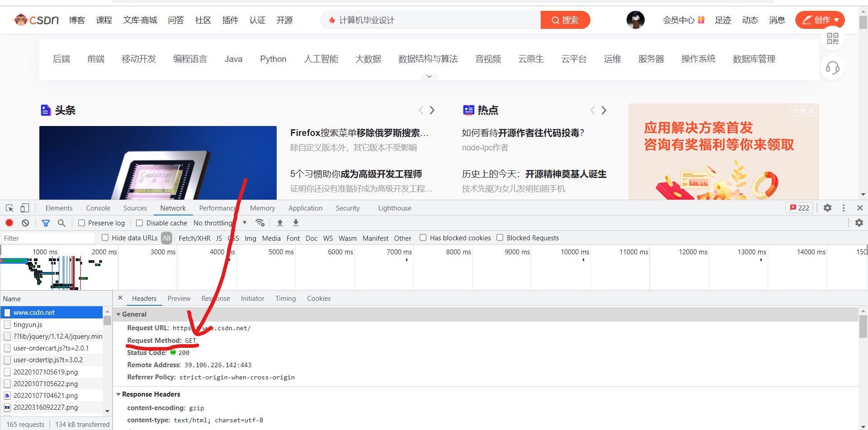Check Has blocked cookies

click(423, 238)
